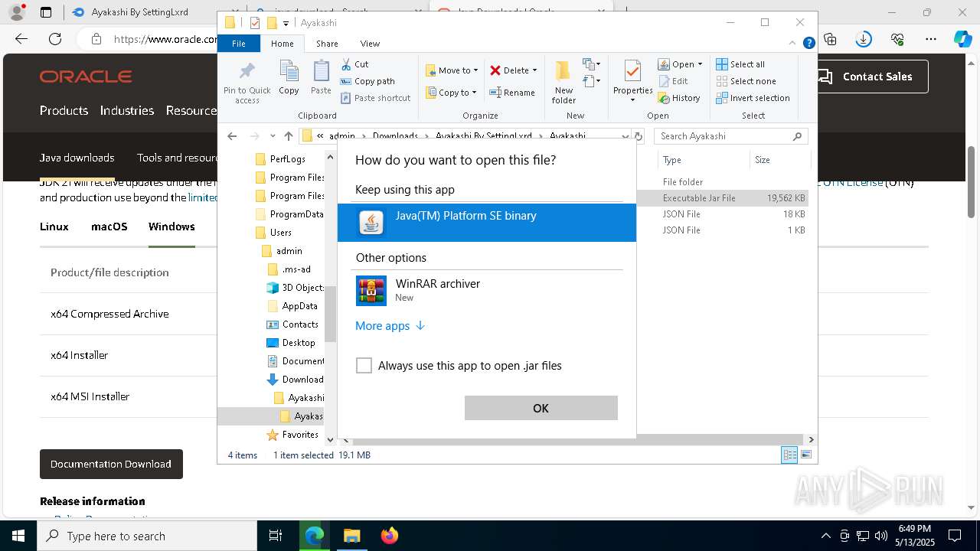Open Products menu on Oracle site
Screen dimensions: 980x551
tap(64, 110)
